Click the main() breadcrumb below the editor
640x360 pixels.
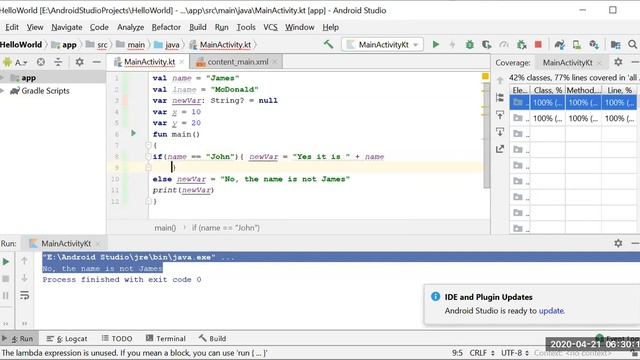165,228
